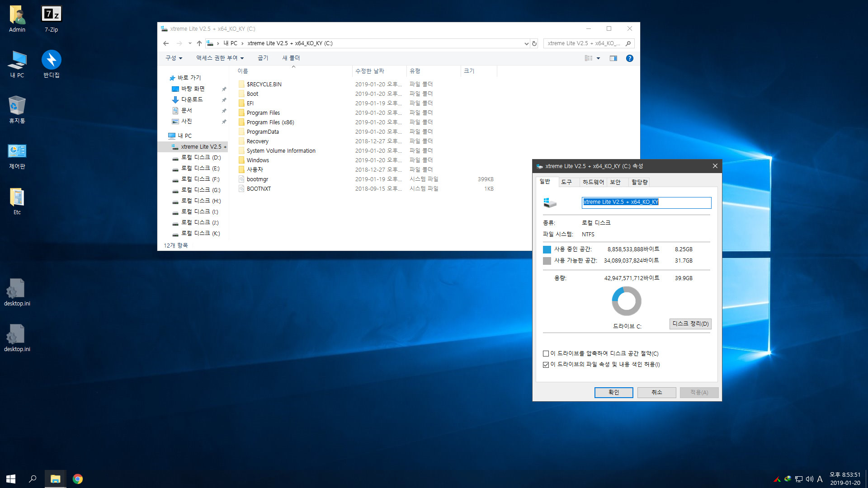Screen dimensions: 868x488
Task: Click the Explorer back arrow
Action: coord(166,43)
